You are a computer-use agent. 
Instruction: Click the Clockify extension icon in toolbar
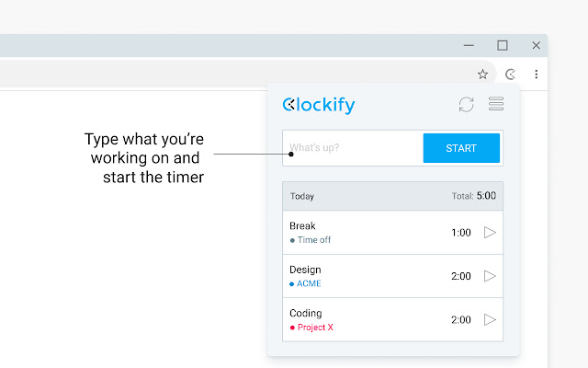pos(511,75)
